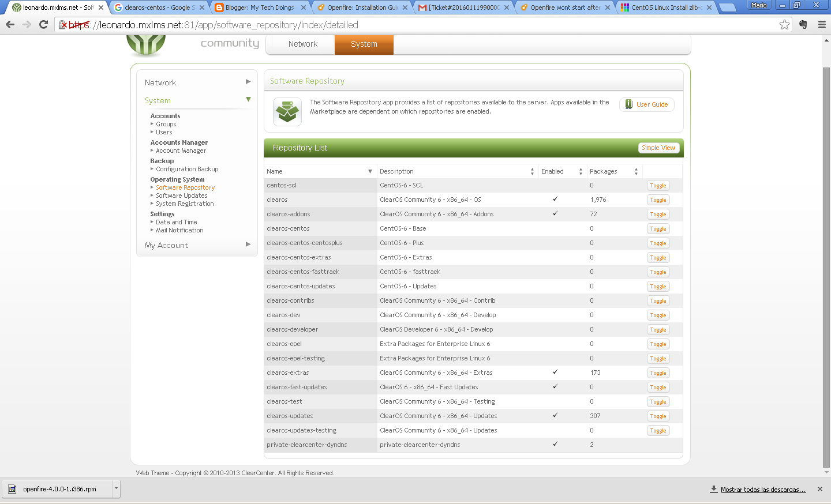Open the Evernote extension icon
Screen dimensions: 831x504
pyautogui.click(x=803, y=25)
